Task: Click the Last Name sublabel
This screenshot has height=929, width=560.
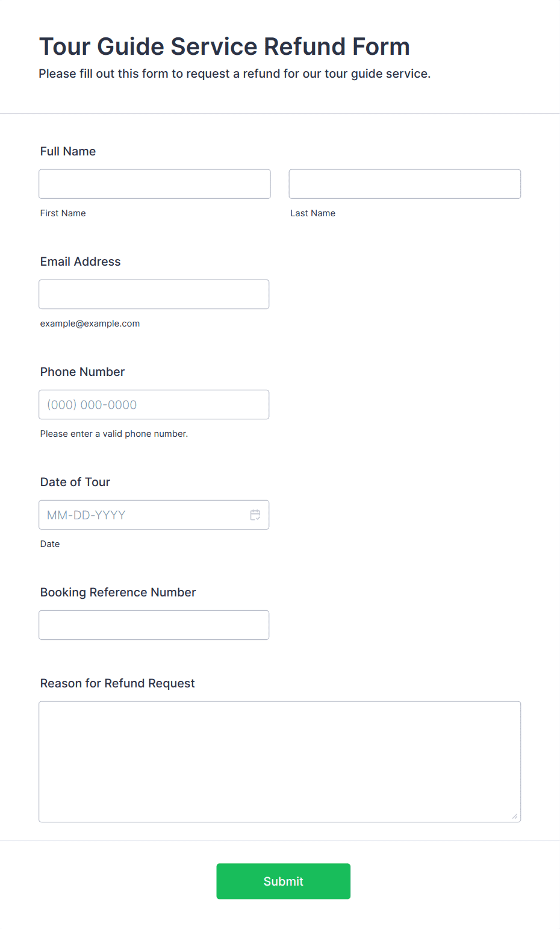Action: pyautogui.click(x=313, y=213)
